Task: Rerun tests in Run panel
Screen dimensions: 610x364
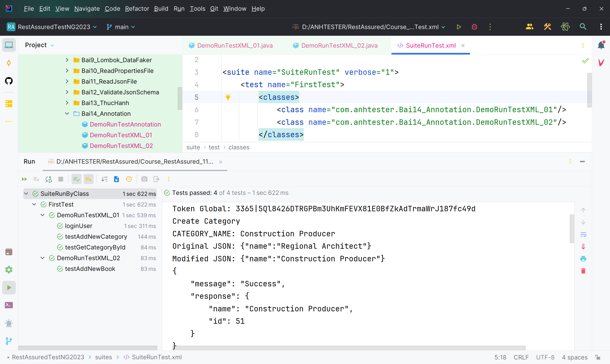Action: 24,179
